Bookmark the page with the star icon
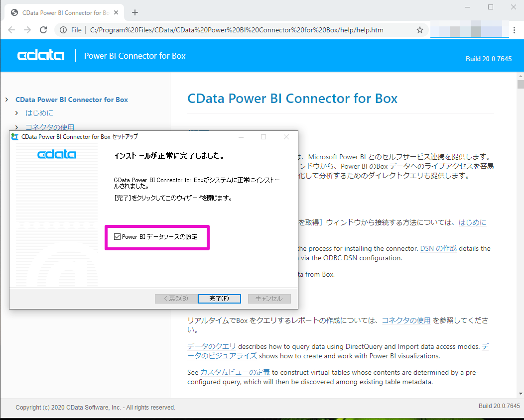The width and height of the screenshot is (524, 420). tap(420, 30)
